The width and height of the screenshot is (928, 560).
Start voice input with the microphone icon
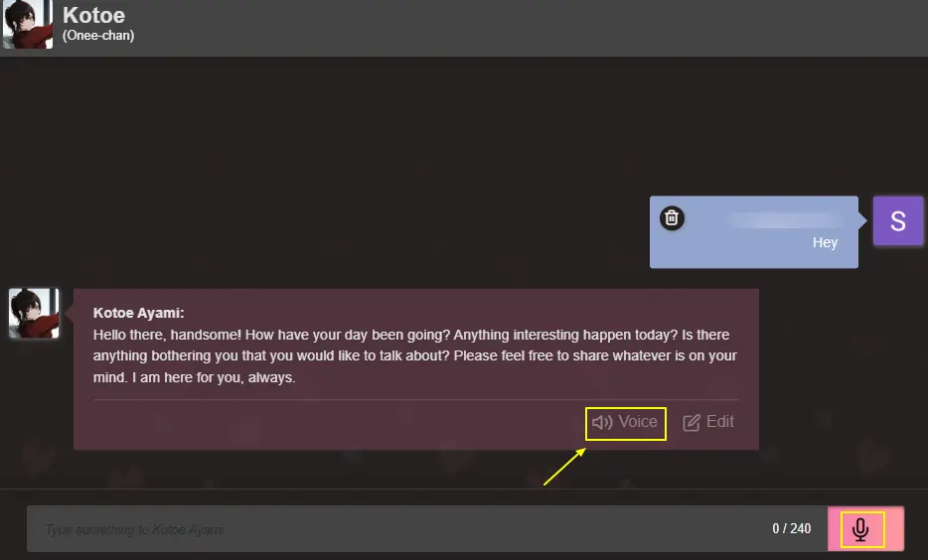pos(860,529)
